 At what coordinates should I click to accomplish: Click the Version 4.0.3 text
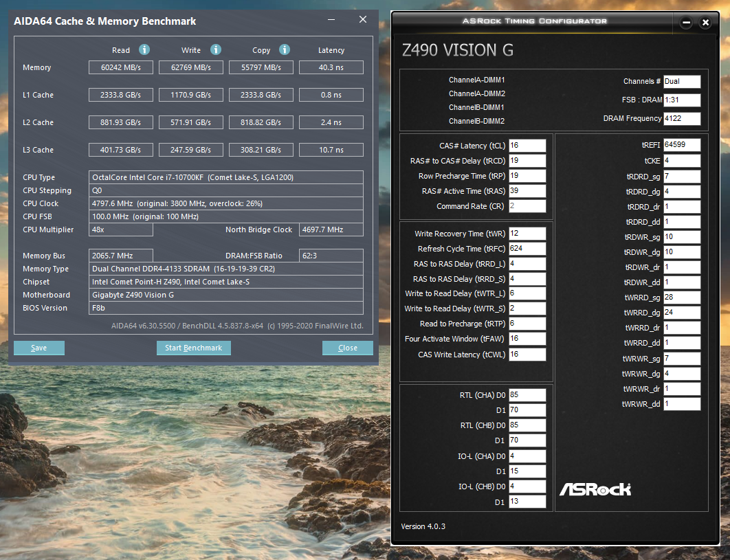pos(423,526)
